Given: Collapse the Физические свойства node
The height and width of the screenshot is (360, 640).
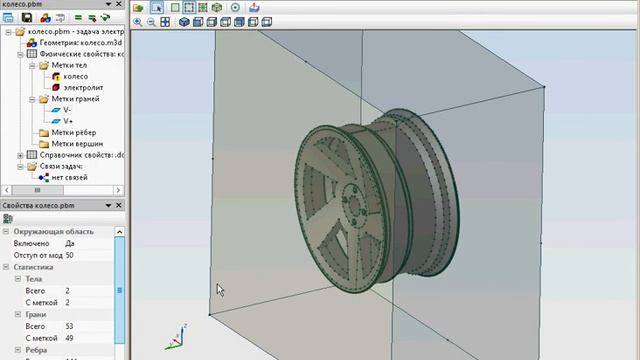Looking at the screenshot, I should 20,54.
